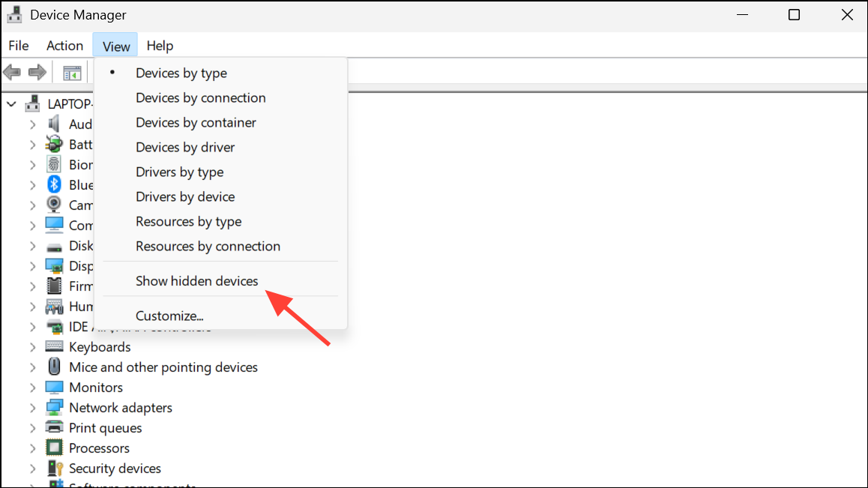Open the File menu
Viewport: 868px width, 488px height.
coord(18,45)
